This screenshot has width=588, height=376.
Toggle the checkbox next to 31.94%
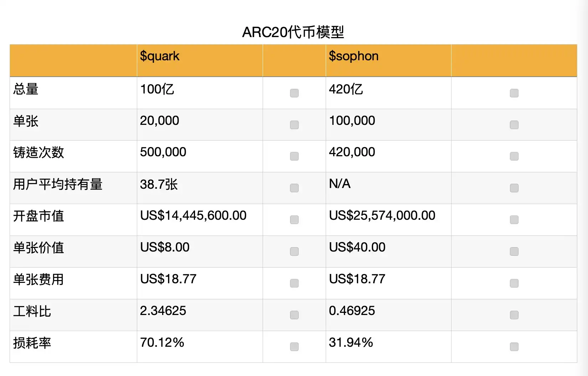[x=514, y=347]
